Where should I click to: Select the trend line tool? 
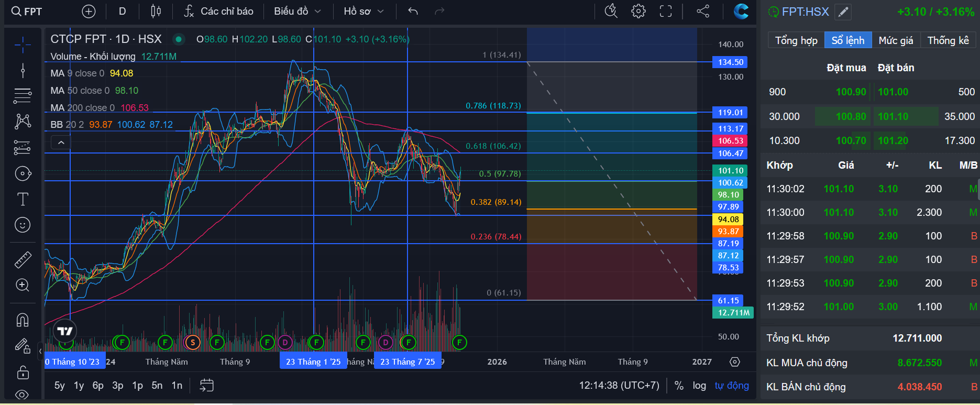[23, 71]
